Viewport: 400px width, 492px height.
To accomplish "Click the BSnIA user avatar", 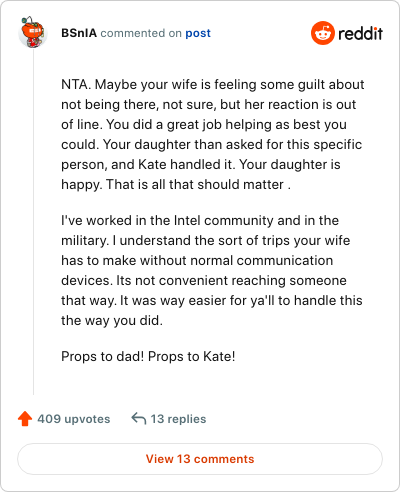I will coord(33,32).
